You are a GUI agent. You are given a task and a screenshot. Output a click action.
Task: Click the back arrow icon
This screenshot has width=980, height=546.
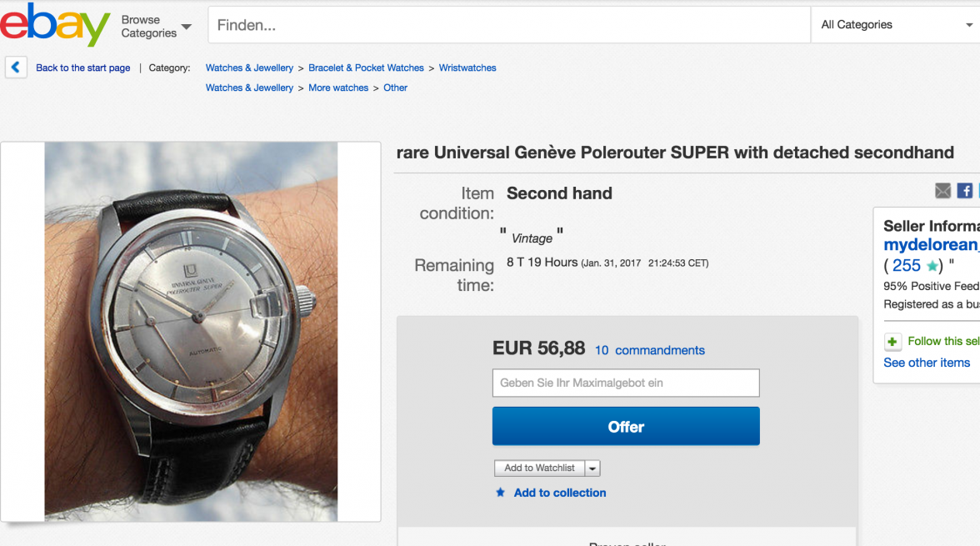[16, 68]
